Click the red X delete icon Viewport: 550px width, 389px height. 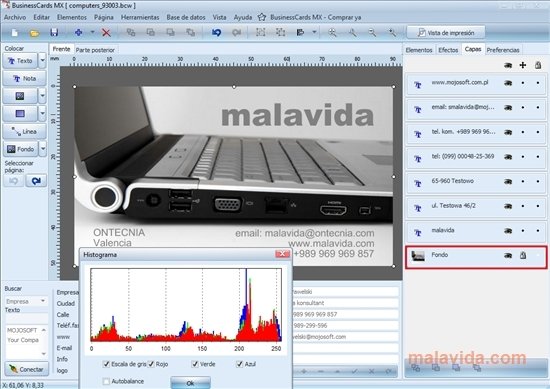(x=106, y=33)
